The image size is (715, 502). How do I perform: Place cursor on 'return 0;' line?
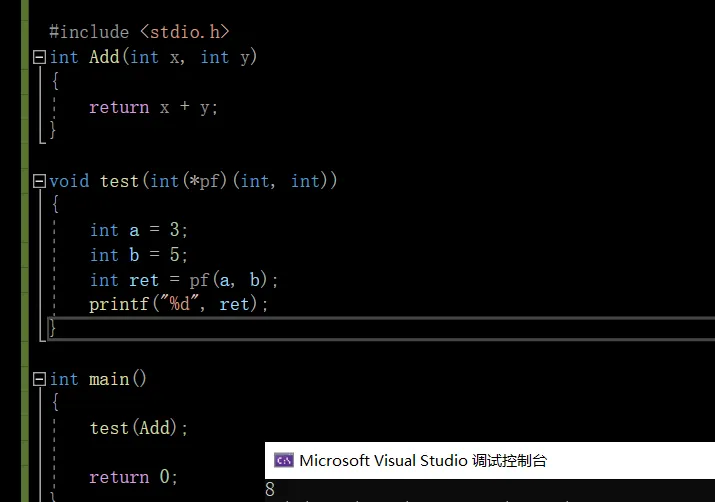click(x=133, y=477)
